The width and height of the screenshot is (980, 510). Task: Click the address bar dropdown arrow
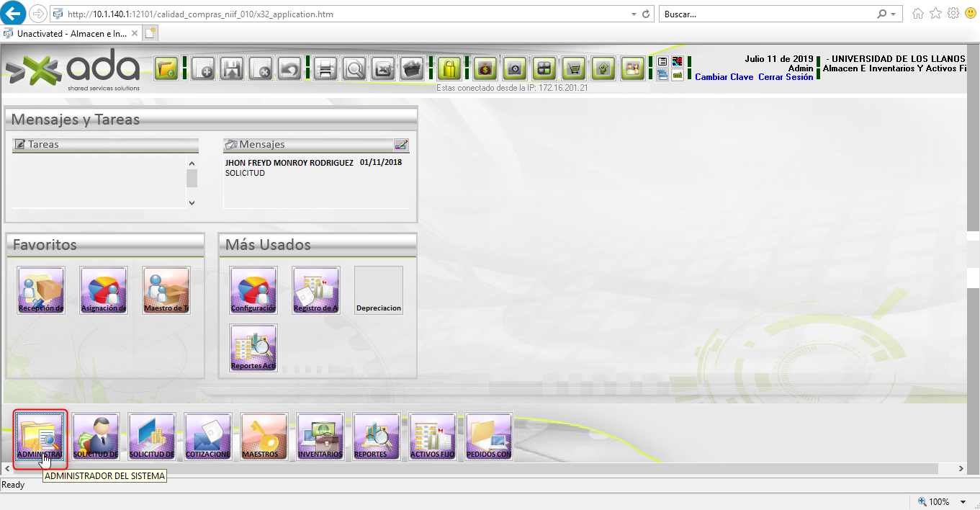[x=634, y=14]
